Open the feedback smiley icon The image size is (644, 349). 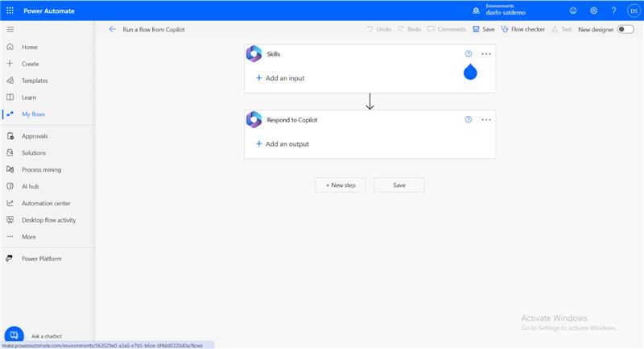573,10
